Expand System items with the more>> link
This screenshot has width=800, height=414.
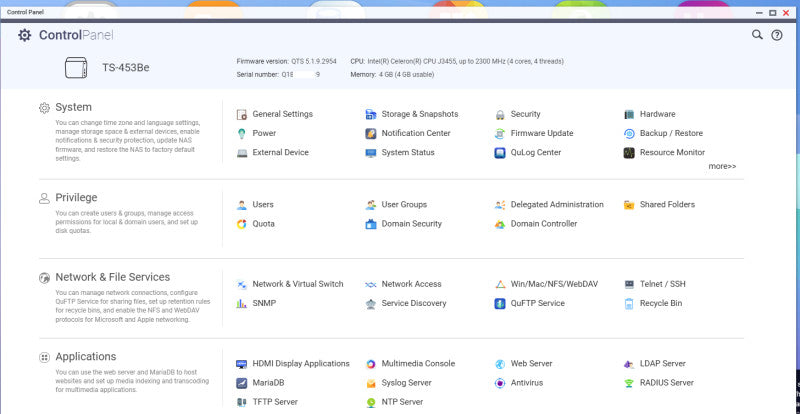pos(722,166)
